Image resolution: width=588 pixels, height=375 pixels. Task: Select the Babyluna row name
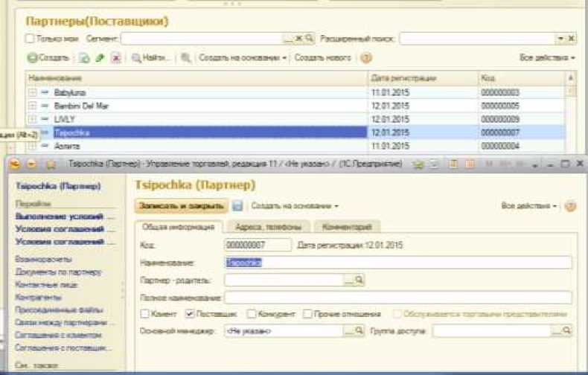(70, 92)
